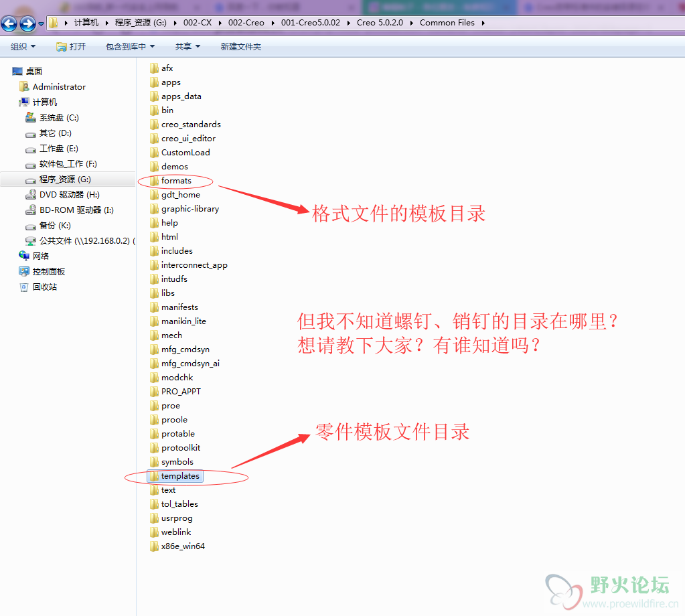Screen dimensions: 685x616
Task: Click the BD-ROM 驱动器 (I:) disc icon
Action: tap(31, 210)
